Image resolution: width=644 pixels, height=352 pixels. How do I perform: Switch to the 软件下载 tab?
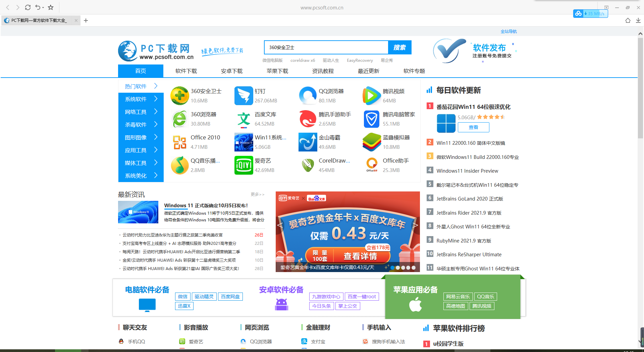186,71
